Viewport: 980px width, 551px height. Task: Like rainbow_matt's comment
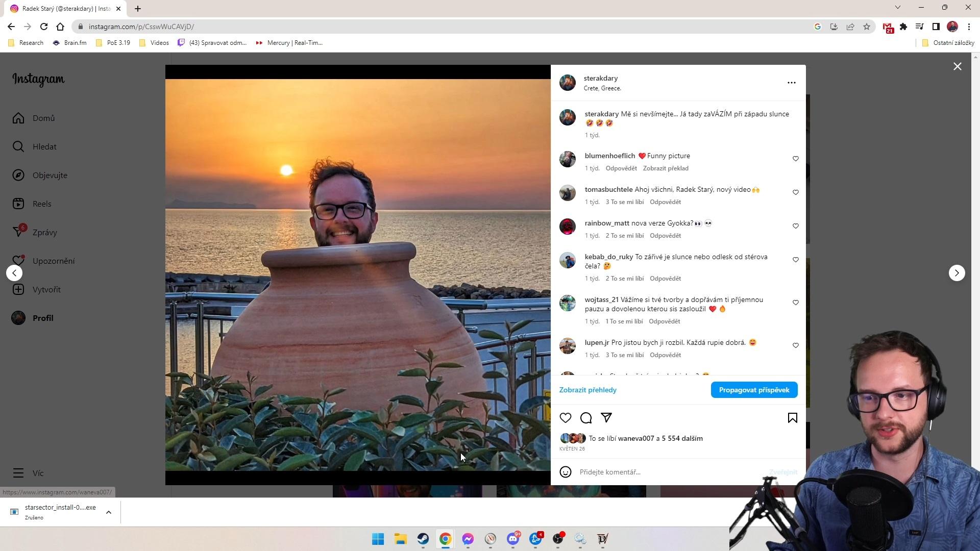pos(795,226)
